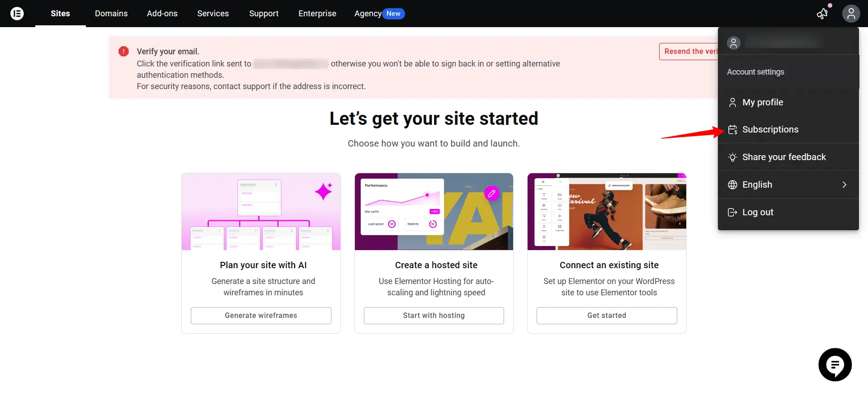The width and height of the screenshot is (868, 393).
Task: Open the chat support bubble icon
Action: point(835,365)
